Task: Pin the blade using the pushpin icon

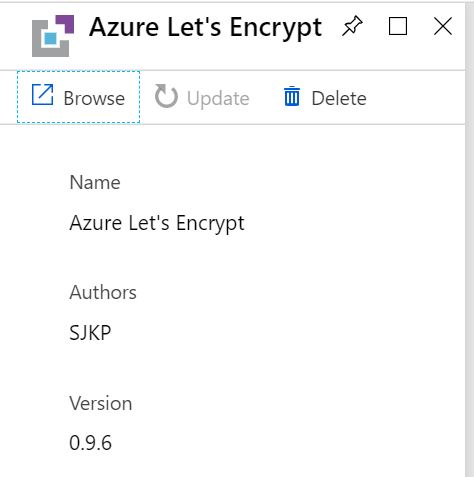Action: pos(352,26)
